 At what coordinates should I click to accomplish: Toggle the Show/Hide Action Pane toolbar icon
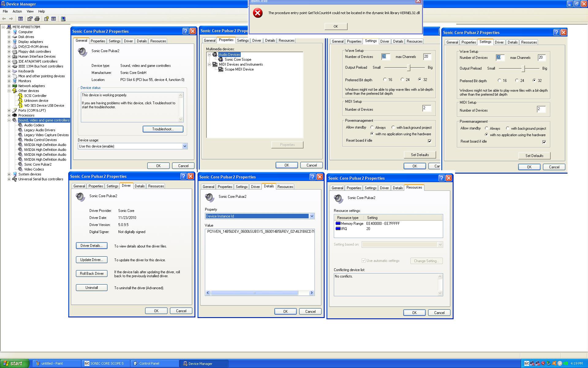(54, 19)
